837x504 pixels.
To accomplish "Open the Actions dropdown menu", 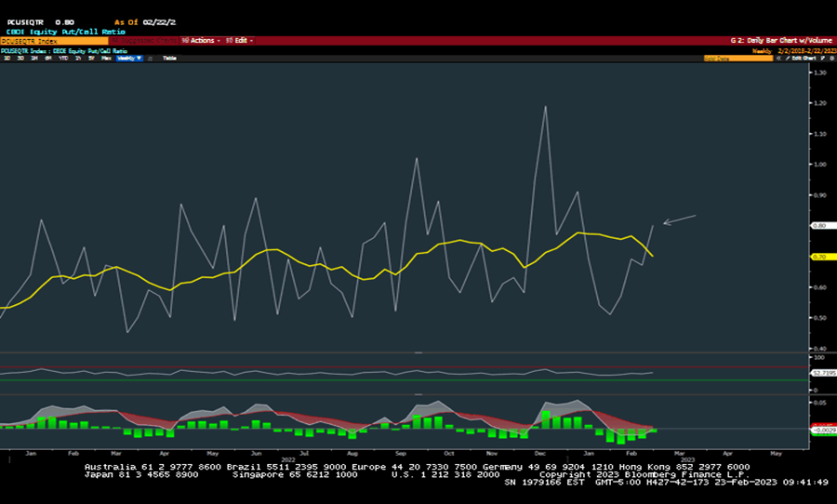I will 200,41.
